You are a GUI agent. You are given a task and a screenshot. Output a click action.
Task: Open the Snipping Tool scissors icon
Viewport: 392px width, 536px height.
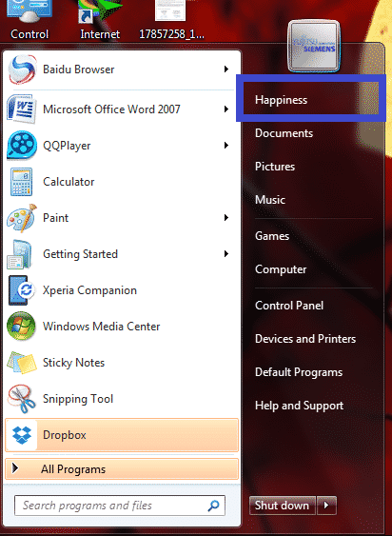(22, 399)
